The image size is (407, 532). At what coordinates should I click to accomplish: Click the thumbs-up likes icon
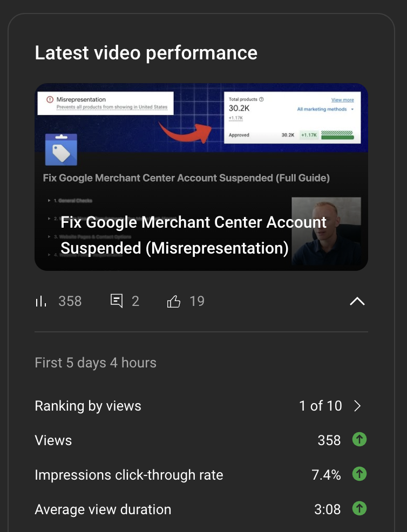tap(174, 301)
